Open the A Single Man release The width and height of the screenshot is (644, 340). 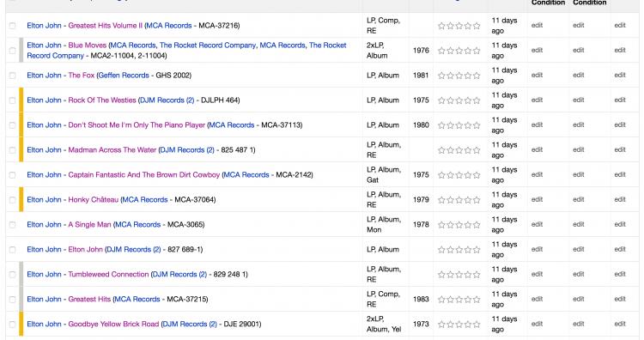[89, 224]
